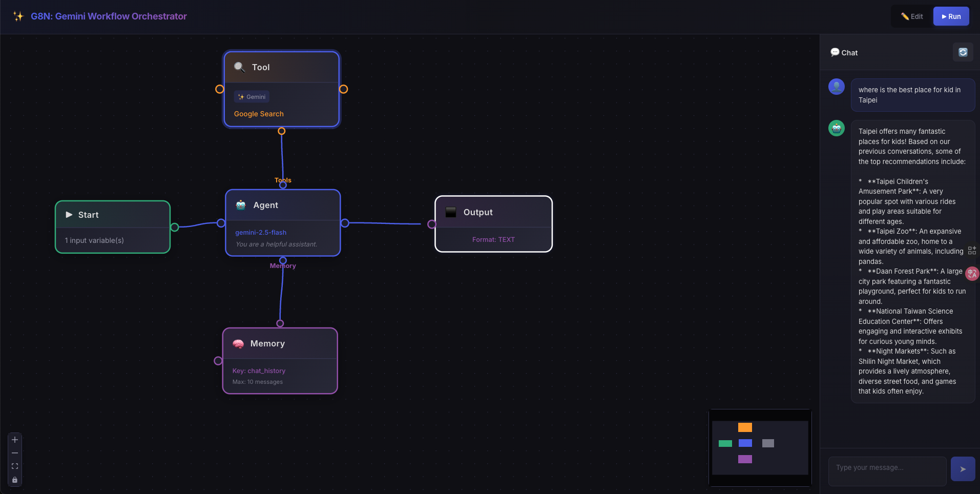
Task: Click the speech bubble icon beside Chat
Action: pyautogui.click(x=835, y=52)
